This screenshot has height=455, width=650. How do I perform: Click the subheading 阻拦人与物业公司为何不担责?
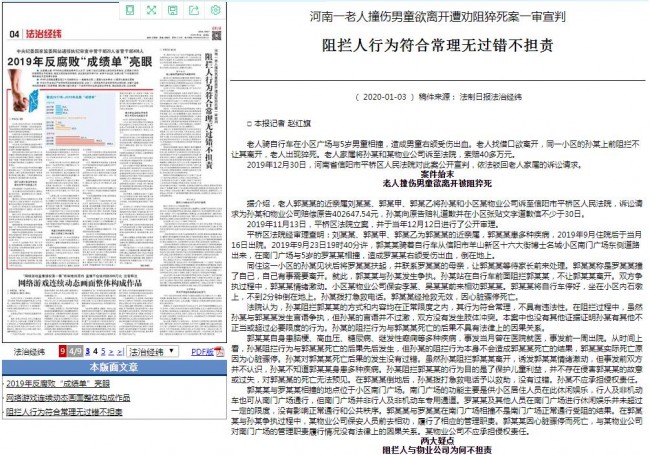437,450
